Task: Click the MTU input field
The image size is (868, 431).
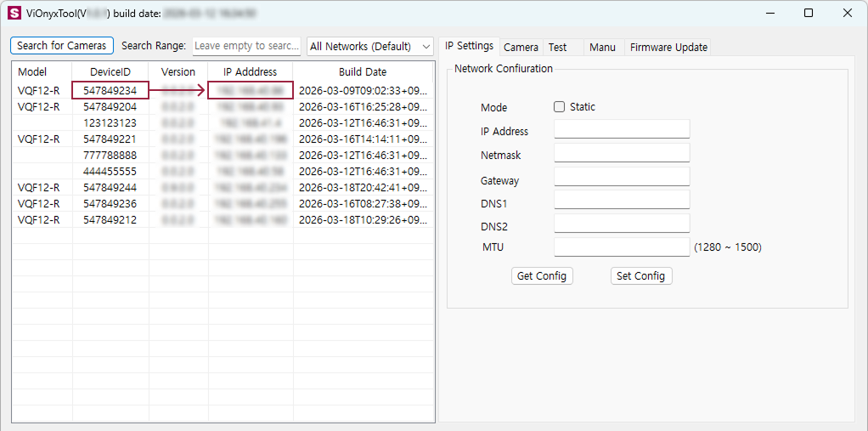Action: [622, 247]
